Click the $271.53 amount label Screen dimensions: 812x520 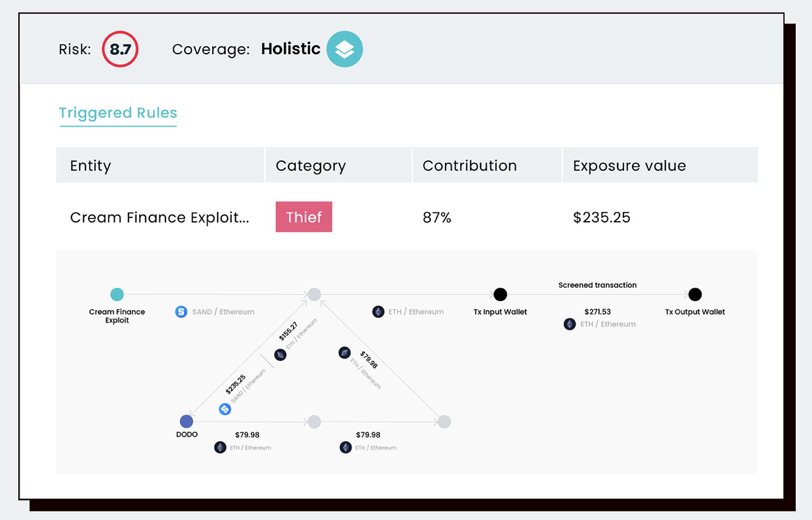[597, 311]
